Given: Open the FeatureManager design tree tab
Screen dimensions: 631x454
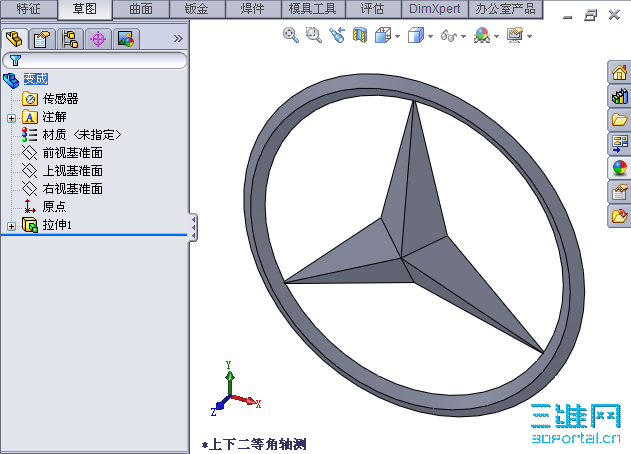Looking at the screenshot, I should (14, 39).
